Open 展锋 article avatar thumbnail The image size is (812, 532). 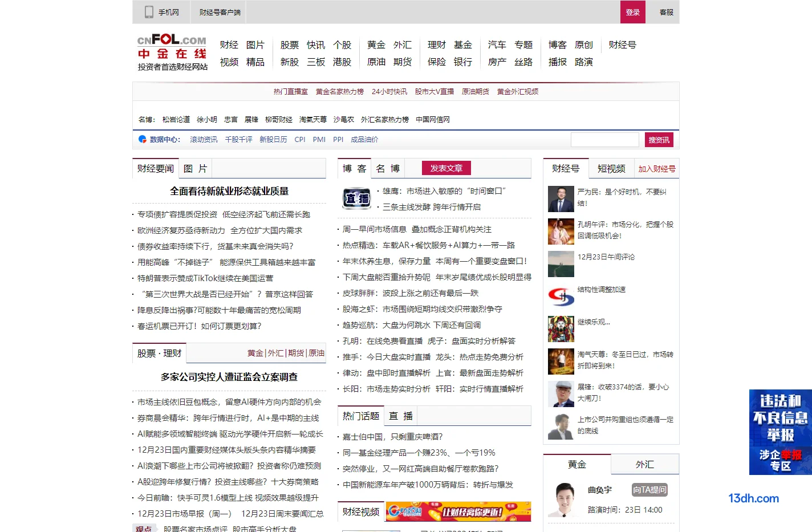pyautogui.click(x=561, y=394)
